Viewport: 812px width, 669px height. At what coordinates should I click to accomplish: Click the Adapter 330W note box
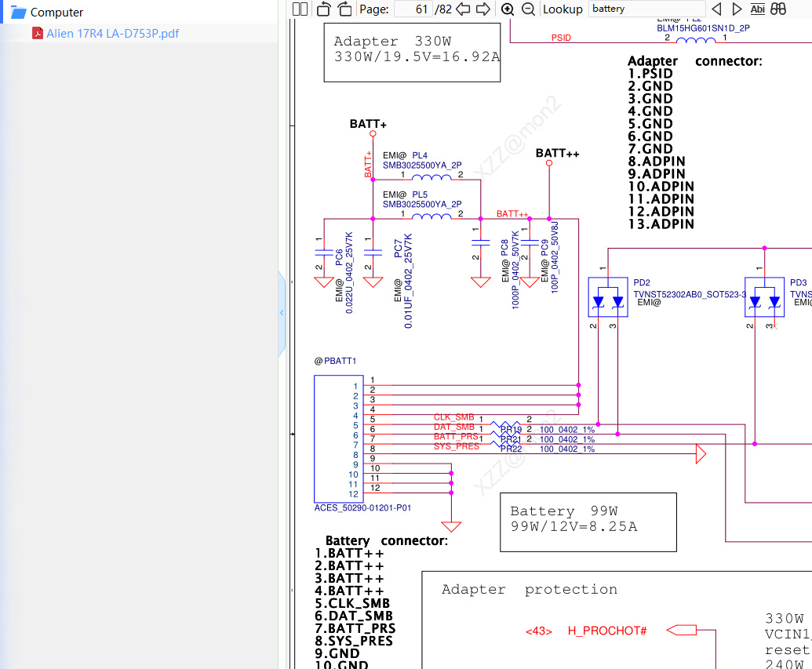(x=412, y=53)
